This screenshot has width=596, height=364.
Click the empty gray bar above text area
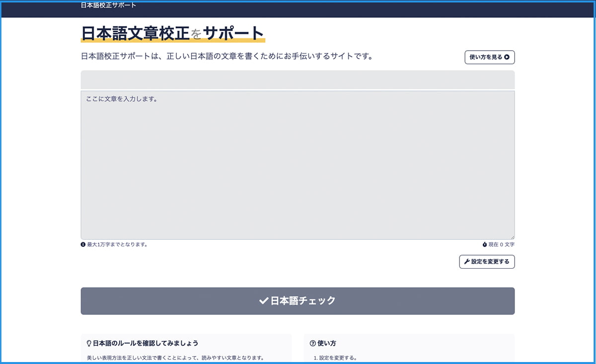(x=298, y=79)
